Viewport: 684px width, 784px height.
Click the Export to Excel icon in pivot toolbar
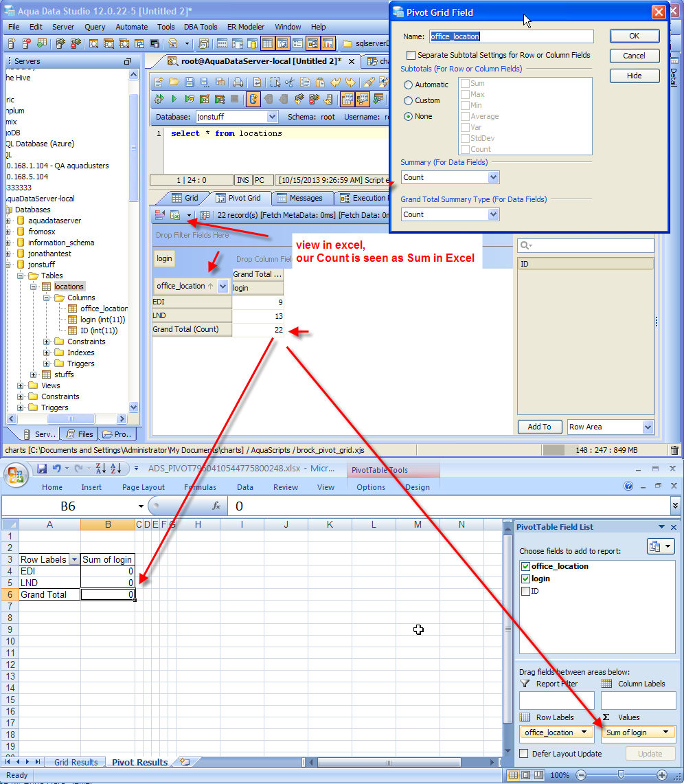[175, 215]
